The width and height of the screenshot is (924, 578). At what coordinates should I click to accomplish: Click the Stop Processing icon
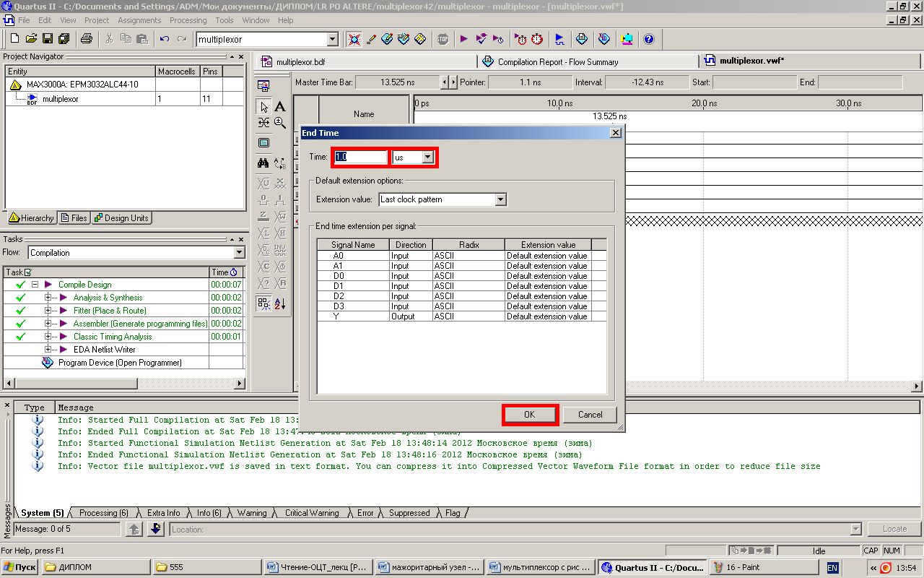443,39
